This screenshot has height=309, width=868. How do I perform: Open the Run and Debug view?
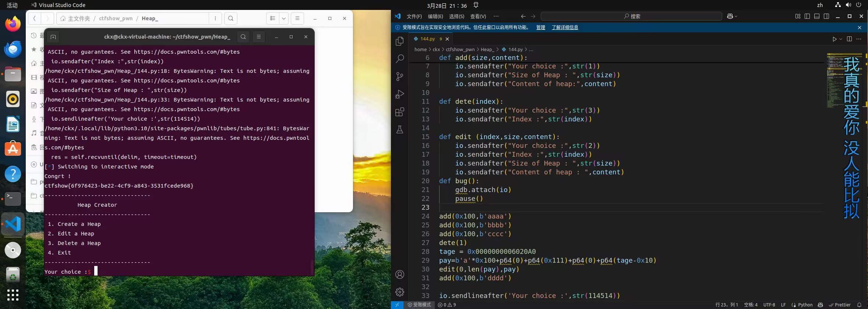pos(399,94)
